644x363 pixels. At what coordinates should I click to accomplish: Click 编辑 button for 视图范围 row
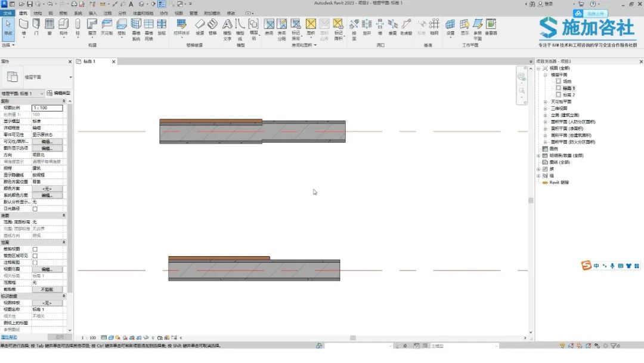(x=47, y=269)
